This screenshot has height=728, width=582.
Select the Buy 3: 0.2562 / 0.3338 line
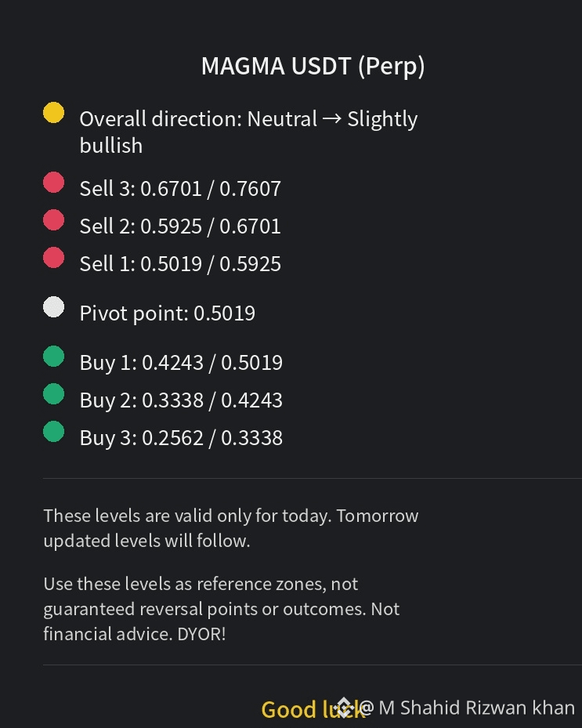coord(181,438)
